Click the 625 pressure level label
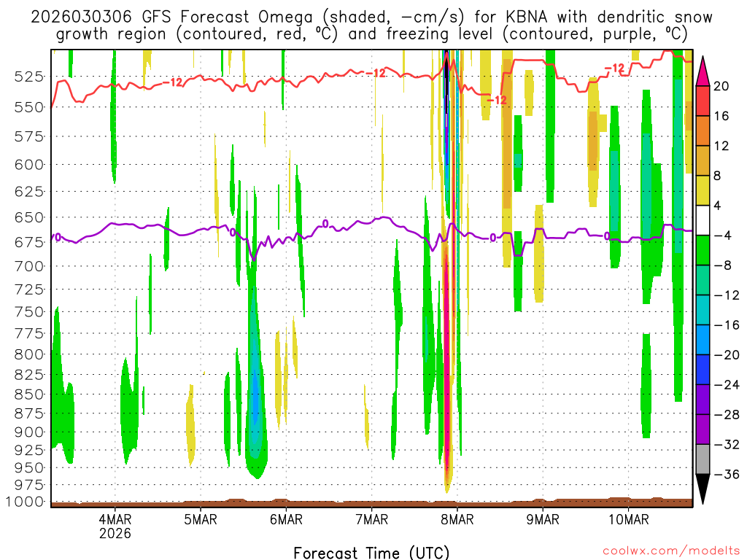This screenshot has width=747, height=560. point(28,192)
